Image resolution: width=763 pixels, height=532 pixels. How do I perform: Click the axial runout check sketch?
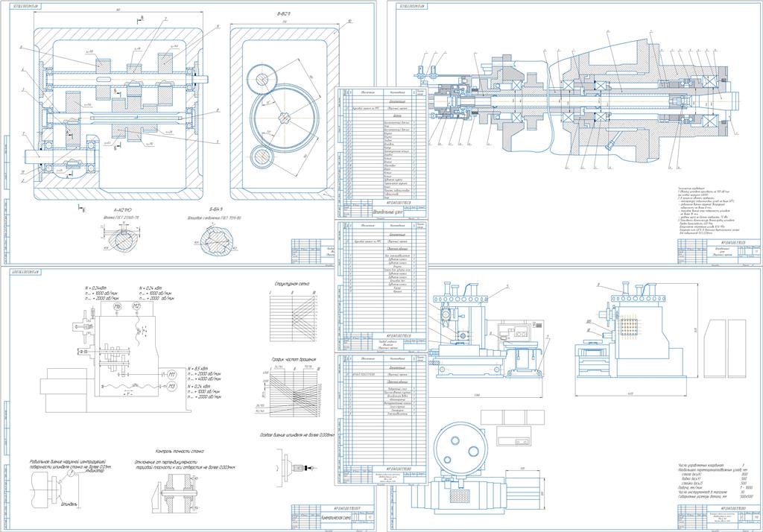pyautogui.click(x=295, y=468)
